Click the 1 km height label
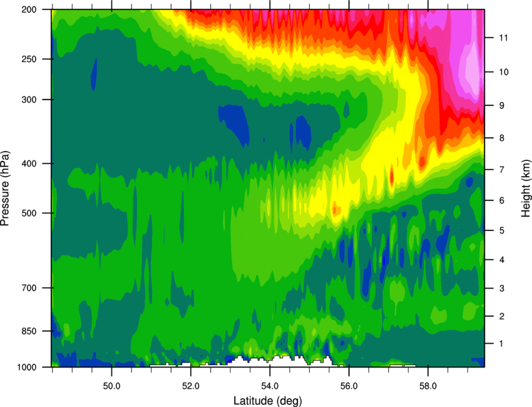 coord(501,344)
